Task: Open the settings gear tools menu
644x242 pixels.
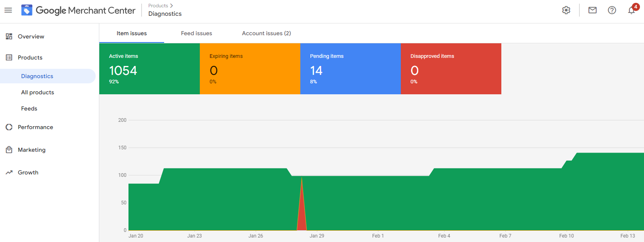Action: [566, 10]
